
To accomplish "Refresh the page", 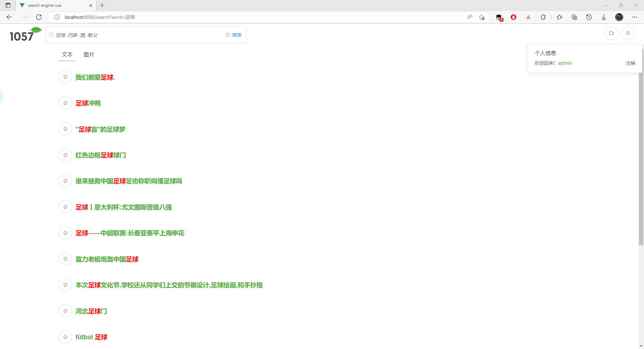I will 39,17.
